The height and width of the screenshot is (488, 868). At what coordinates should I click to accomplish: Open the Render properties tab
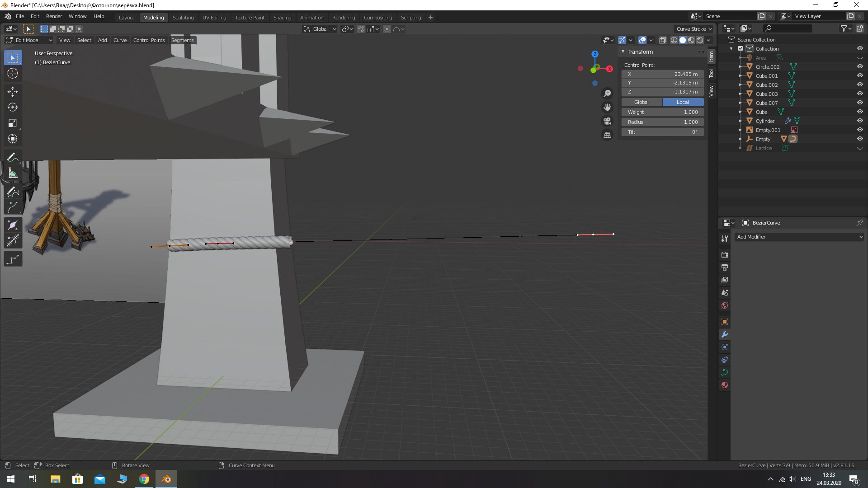point(725,255)
